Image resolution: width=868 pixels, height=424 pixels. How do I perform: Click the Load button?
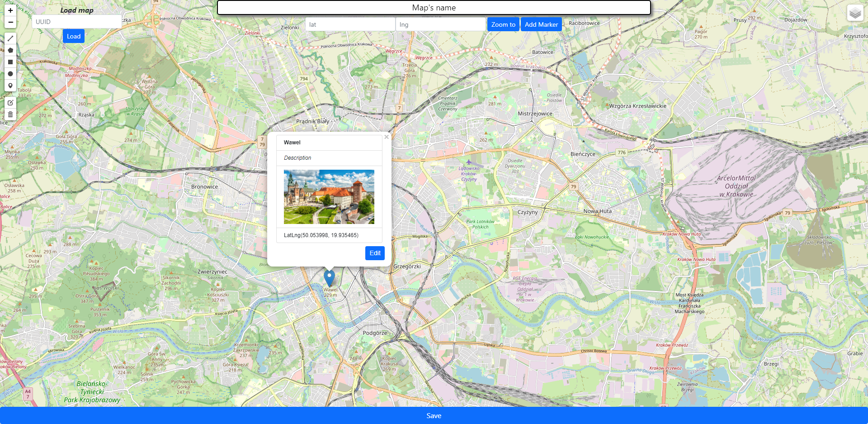(x=74, y=36)
